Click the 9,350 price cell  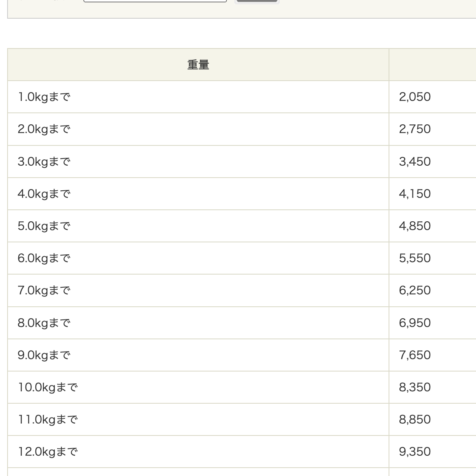click(x=433, y=452)
